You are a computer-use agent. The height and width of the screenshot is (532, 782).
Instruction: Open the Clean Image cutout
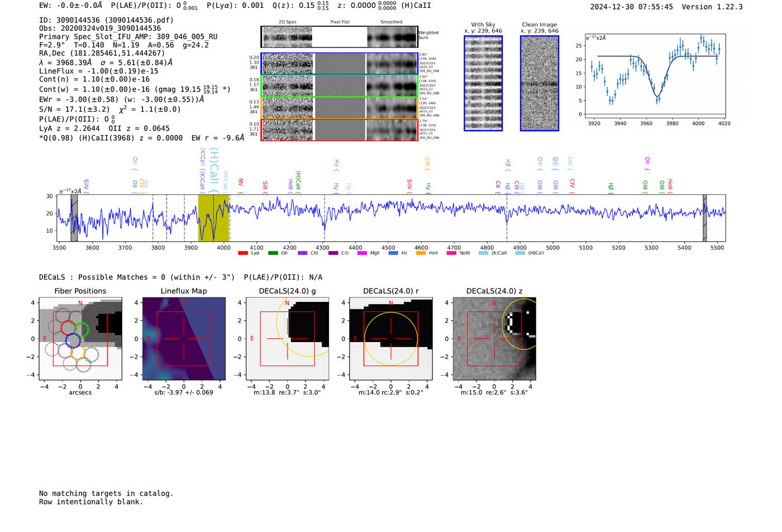tap(539, 83)
